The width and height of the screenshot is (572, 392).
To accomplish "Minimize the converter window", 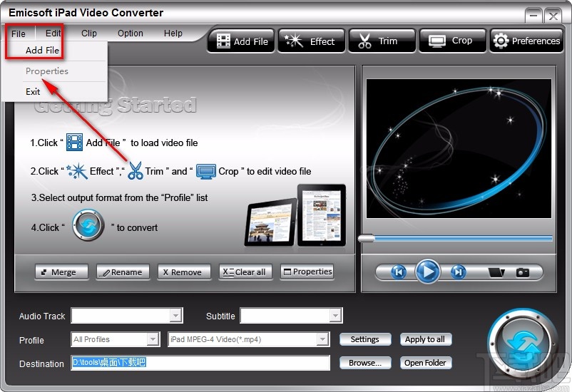I will click(x=533, y=16).
